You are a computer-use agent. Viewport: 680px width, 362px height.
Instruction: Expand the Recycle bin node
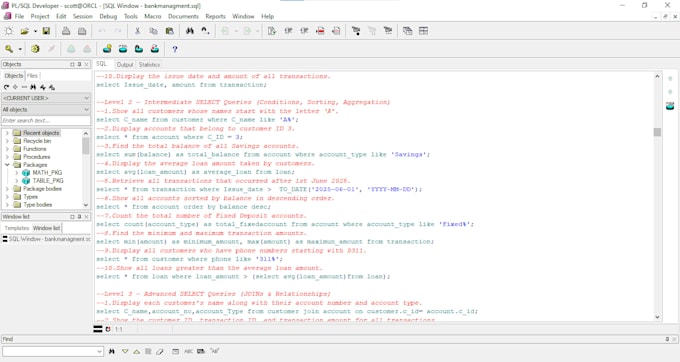pyautogui.click(x=7, y=141)
